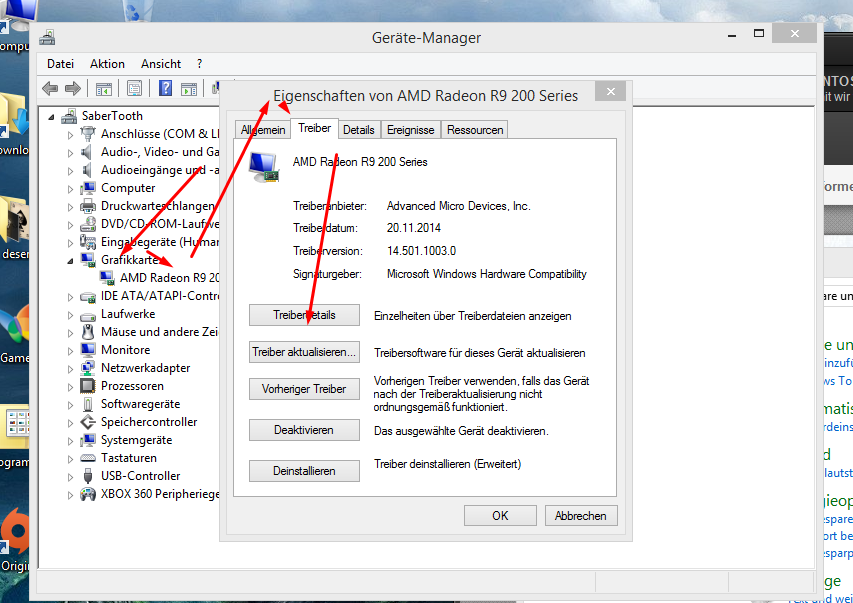Viewport: 853px width, 603px height.
Task: Click the Deinstallieren button
Action: pos(304,471)
